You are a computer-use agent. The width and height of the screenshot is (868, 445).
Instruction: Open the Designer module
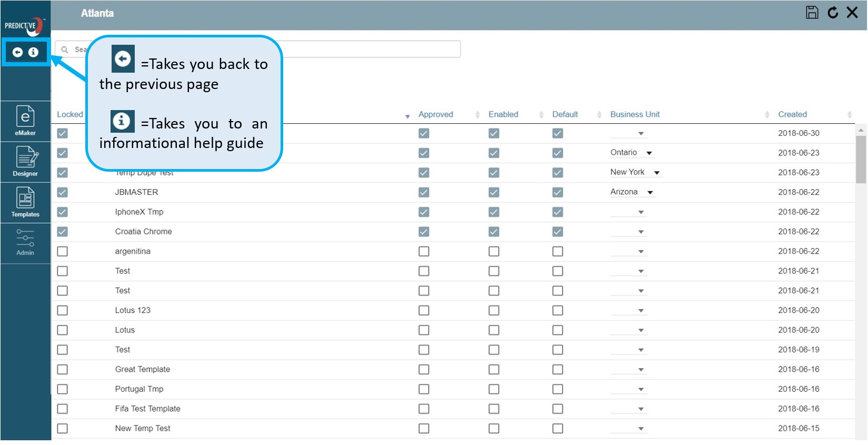(x=25, y=161)
